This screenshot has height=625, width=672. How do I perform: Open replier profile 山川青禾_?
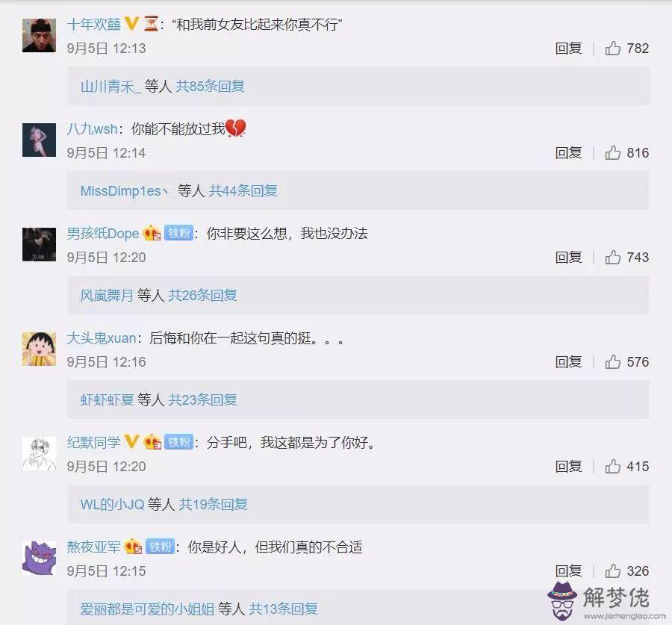point(111,87)
